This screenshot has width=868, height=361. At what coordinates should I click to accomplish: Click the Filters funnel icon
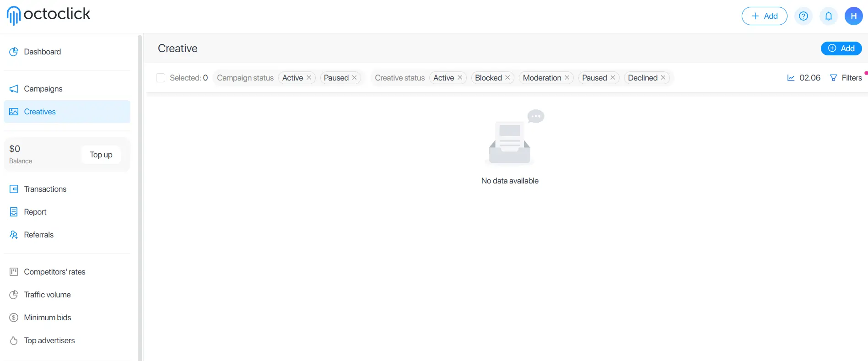pyautogui.click(x=834, y=78)
